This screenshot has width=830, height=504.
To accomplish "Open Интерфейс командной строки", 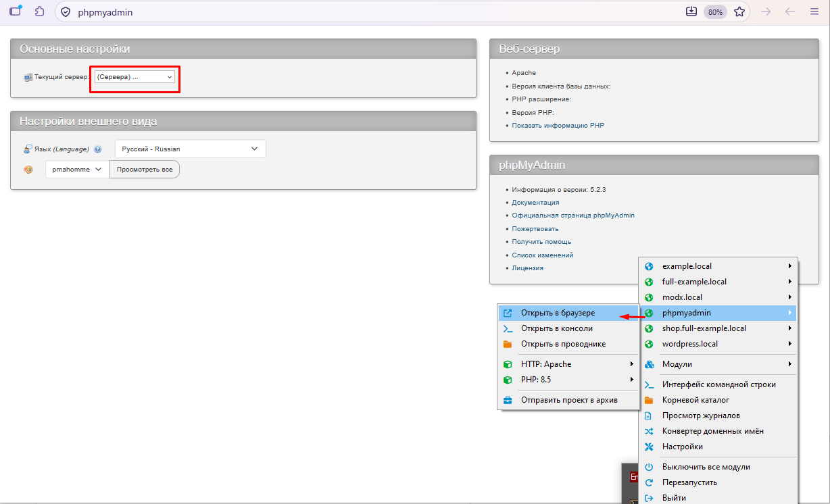I will tap(718, 384).
